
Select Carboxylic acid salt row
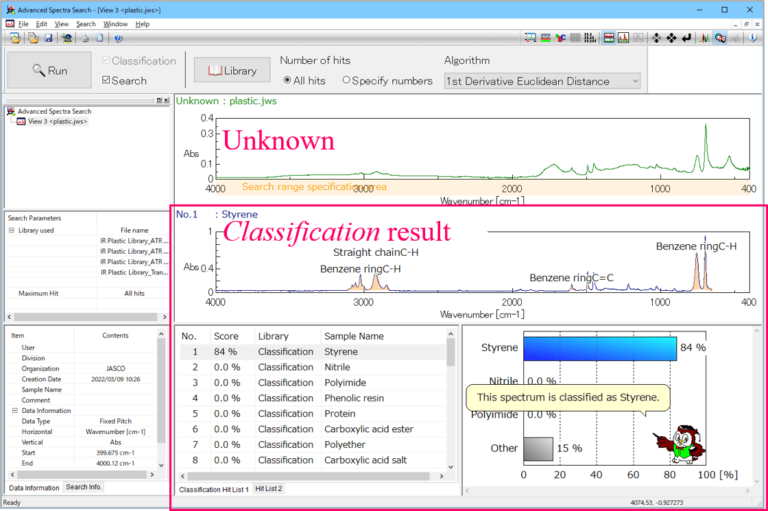(x=312, y=460)
